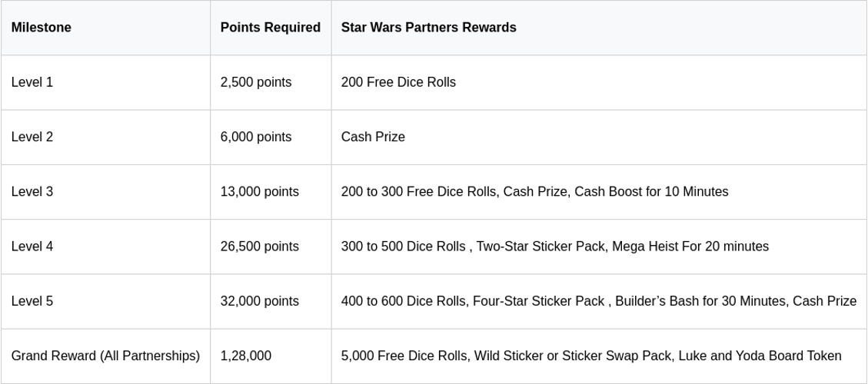Image resolution: width=868 pixels, height=384 pixels.
Task: Click the Cash Boost for 10 Minutes reward
Action: pos(651,191)
